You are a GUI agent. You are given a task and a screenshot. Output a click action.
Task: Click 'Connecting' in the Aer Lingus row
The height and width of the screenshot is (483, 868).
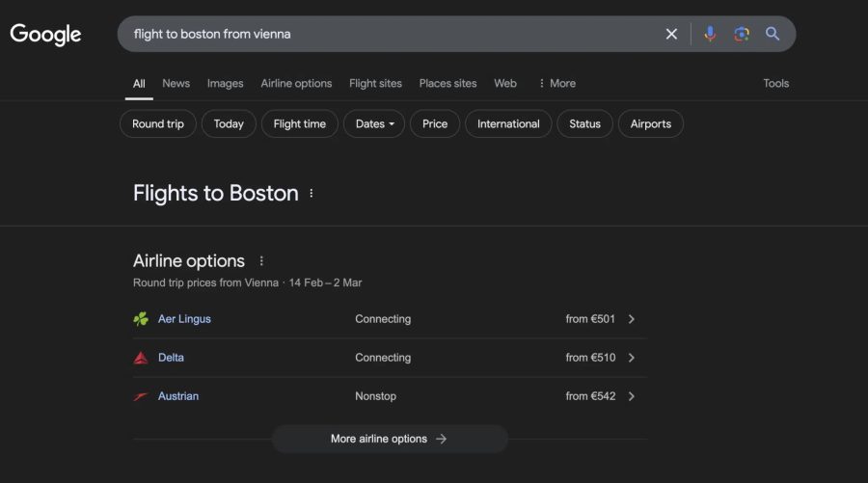coord(383,319)
